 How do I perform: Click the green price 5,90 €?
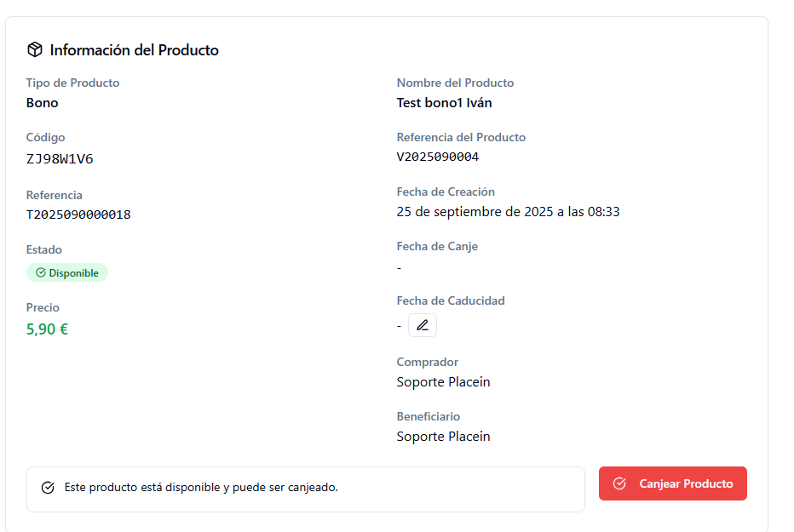(x=47, y=329)
